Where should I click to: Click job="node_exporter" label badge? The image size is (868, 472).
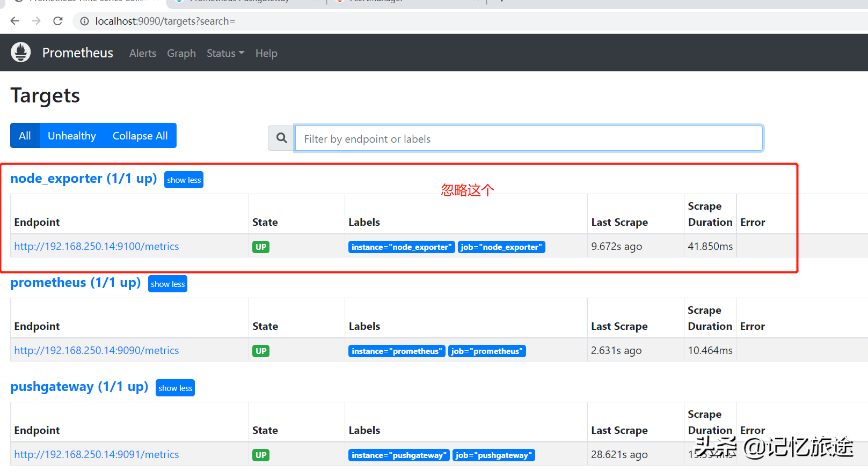[501, 247]
